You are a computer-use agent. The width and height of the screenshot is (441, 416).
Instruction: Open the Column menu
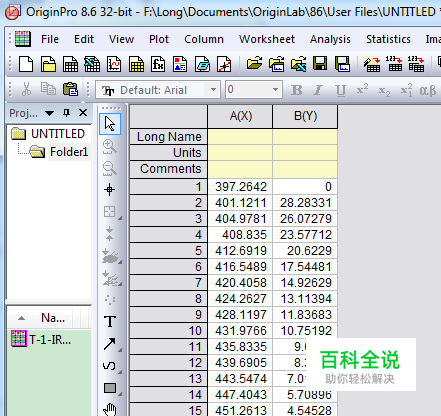coord(204,39)
